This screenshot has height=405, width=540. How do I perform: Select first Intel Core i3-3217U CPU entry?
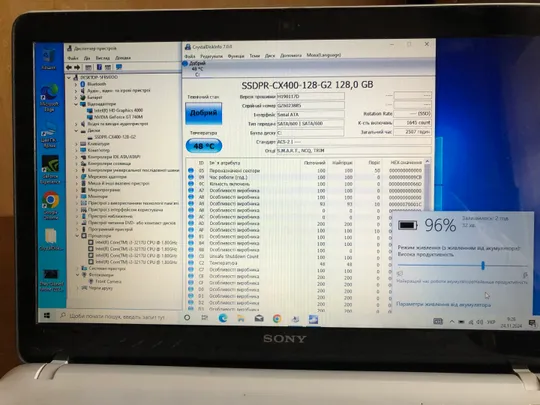[133, 242]
